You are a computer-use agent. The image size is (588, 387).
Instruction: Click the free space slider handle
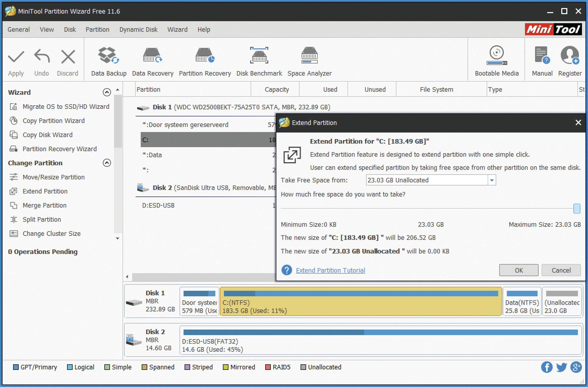pyautogui.click(x=577, y=209)
